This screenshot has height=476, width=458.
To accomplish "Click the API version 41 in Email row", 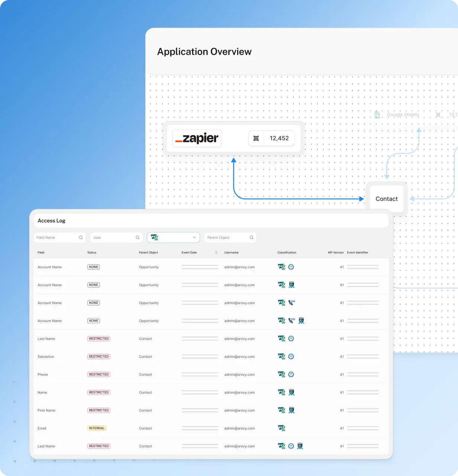I will click(342, 428).
